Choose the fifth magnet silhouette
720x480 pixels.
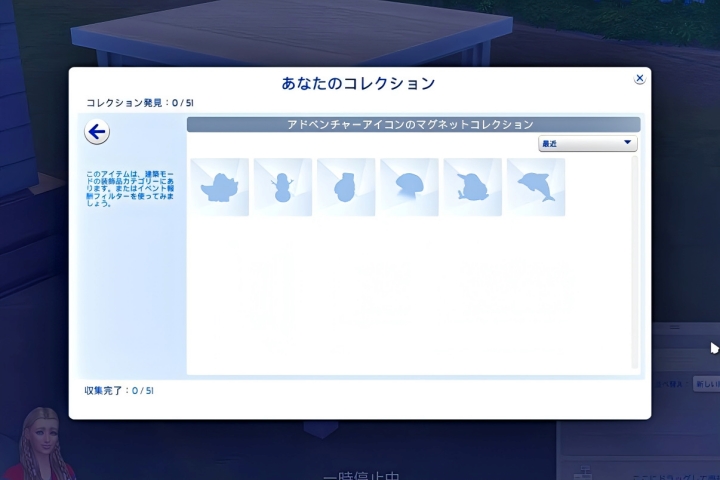pos(472,187)
